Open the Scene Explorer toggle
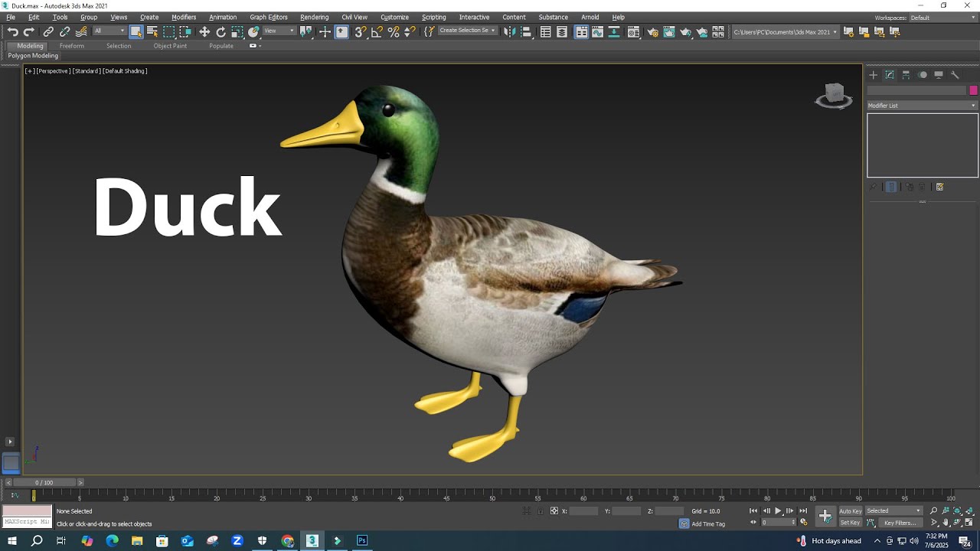The height and width of the screenshot is (551, 980). (545, 31)
